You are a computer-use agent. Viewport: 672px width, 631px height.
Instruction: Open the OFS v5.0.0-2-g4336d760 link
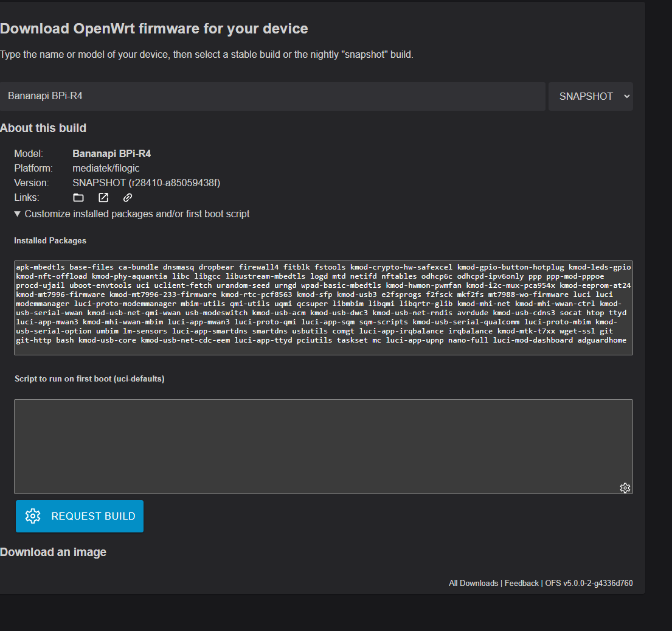589,583
